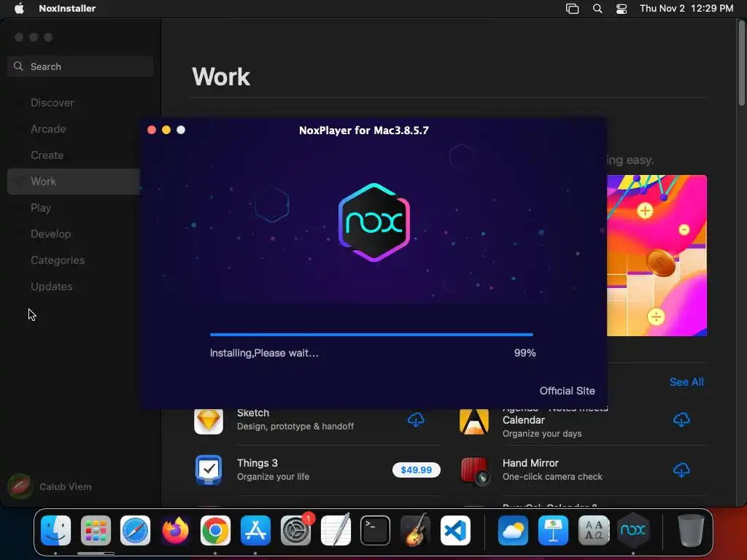Open Weather app in the dock
The height and width of the screenshot is (560, 747).
pyautogui.click(x=513, y=530)
